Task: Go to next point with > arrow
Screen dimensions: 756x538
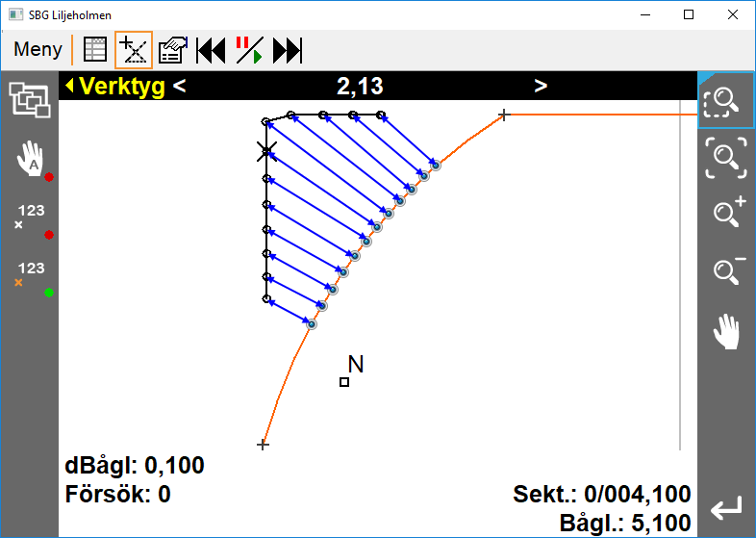Action: point(541,87)
